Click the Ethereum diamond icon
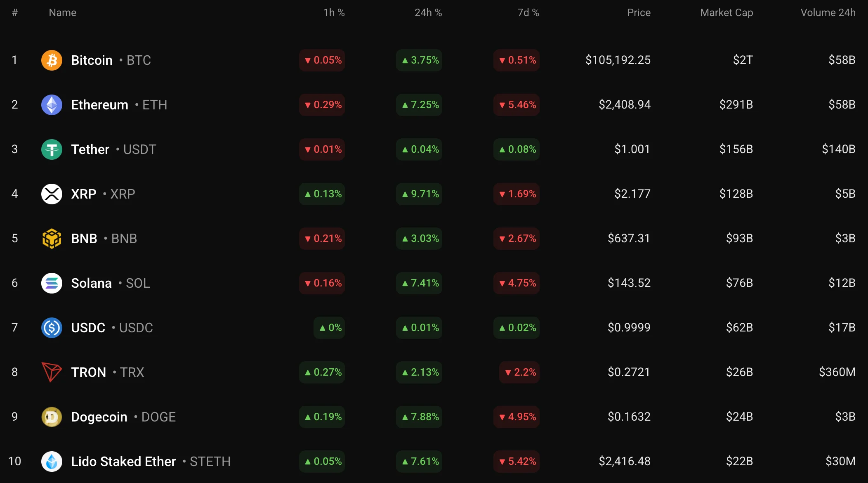 [x=52, y=105]
